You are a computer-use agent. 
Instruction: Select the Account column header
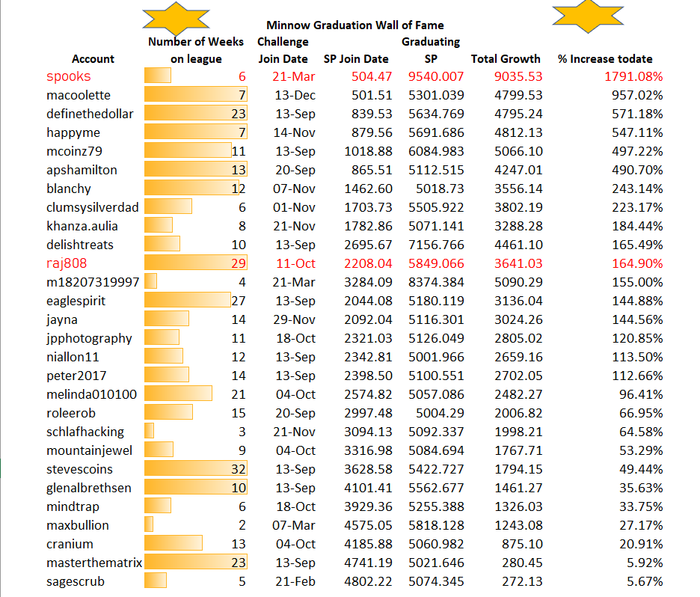click(93, 59)
